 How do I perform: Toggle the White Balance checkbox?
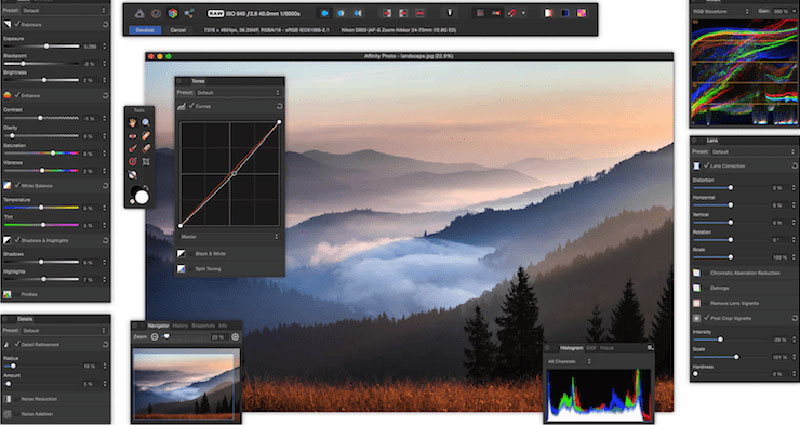click(17, 185)
